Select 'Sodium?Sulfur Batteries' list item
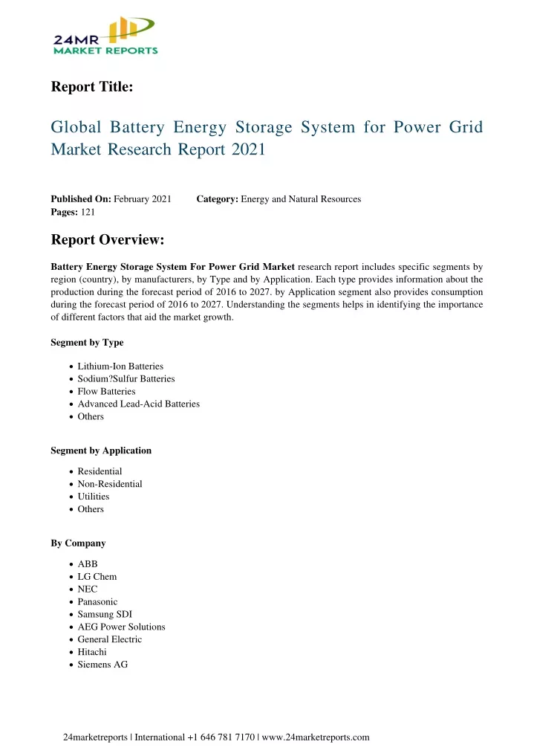 tap(126, 379)
